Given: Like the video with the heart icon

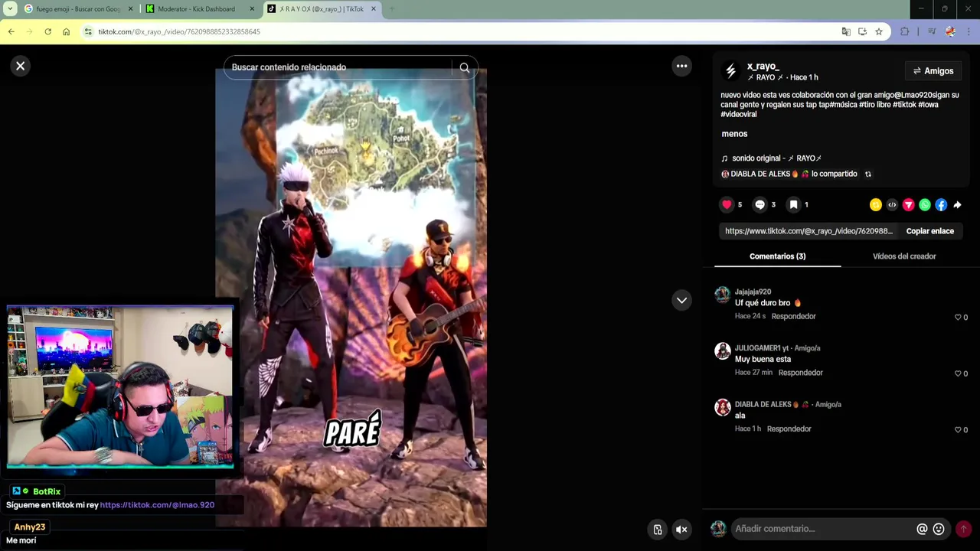Looking at the screenshot, I should [x=727, y=204].
